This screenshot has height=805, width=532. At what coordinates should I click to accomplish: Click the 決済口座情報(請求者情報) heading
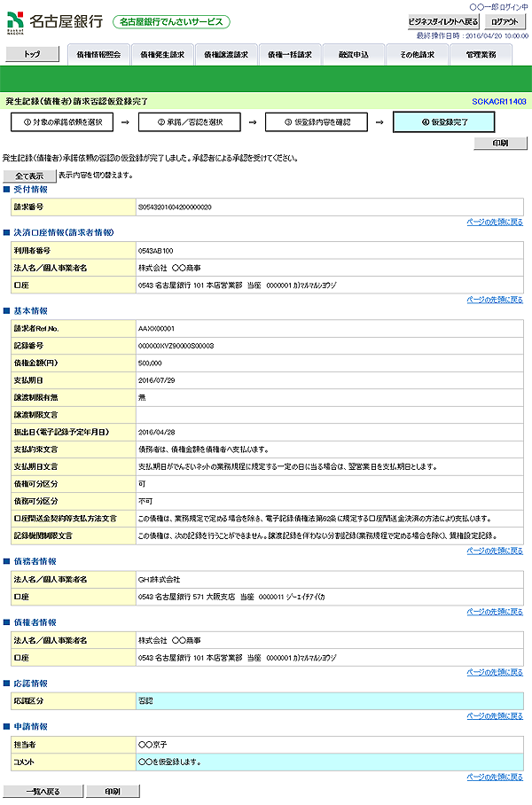[64, 232]
